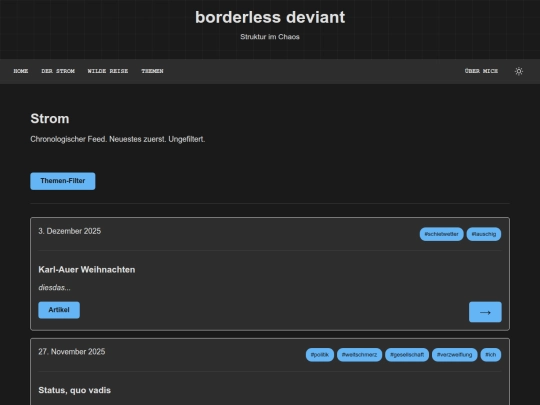This screenshot has height=405, width=540.
Task: Open Karl-Auer post with arrow button
Action: click(x=485, y=312)
